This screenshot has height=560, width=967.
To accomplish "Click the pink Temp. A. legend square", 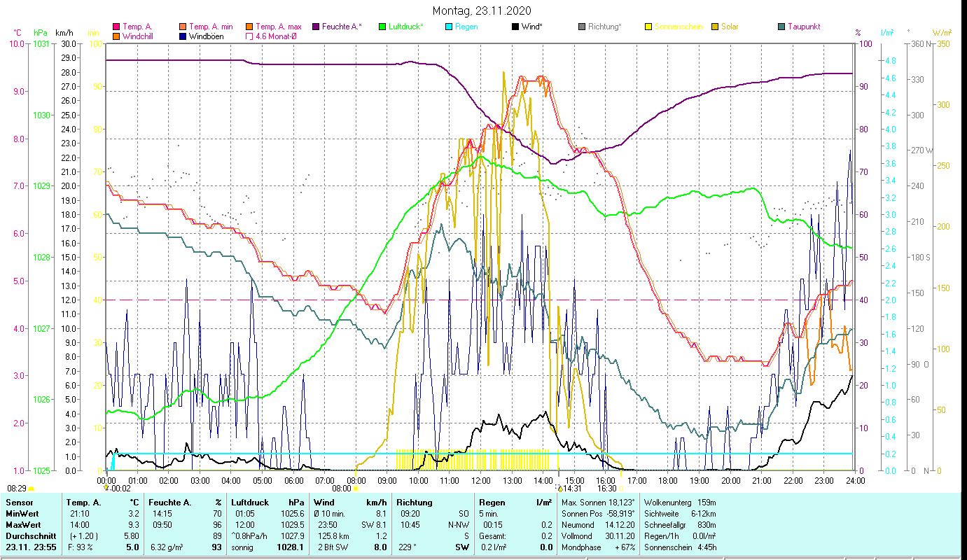I will (116, 27).
